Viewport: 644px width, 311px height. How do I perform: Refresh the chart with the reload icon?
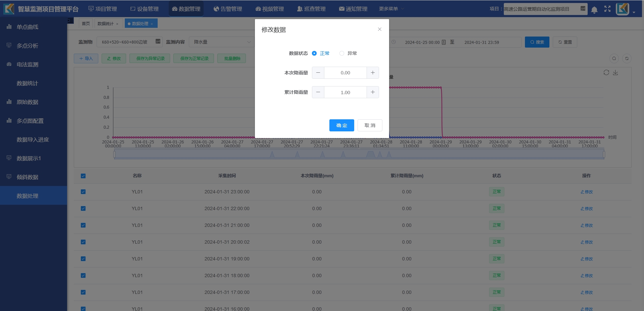pyautogui.click(x=606, y=73)
